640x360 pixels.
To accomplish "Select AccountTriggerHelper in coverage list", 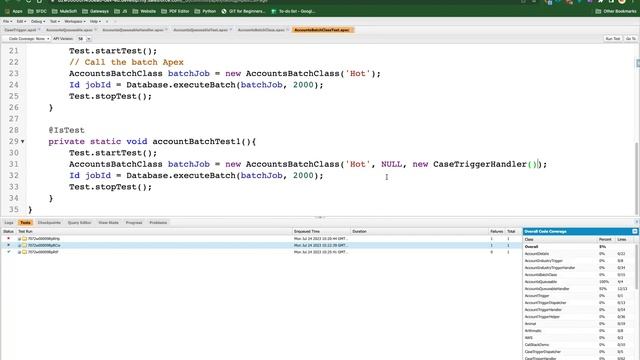I will [542, 317].
